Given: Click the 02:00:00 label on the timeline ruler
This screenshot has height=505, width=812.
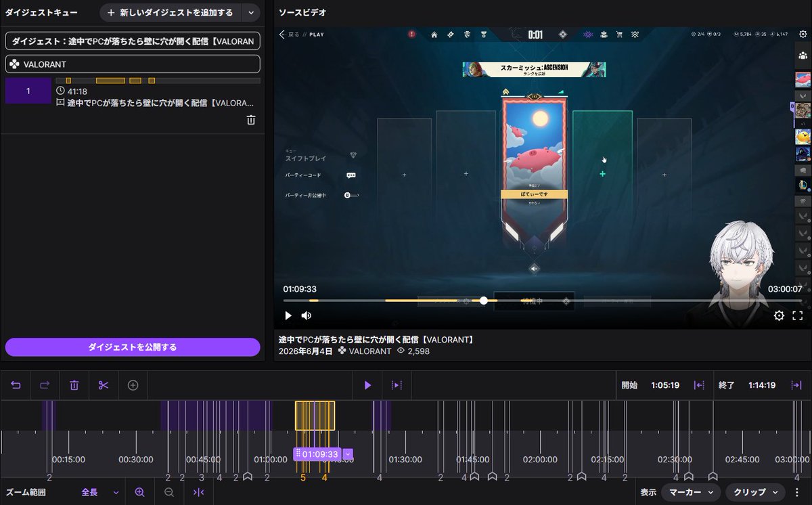Looking at the screenshot, I should coord(540,460).
